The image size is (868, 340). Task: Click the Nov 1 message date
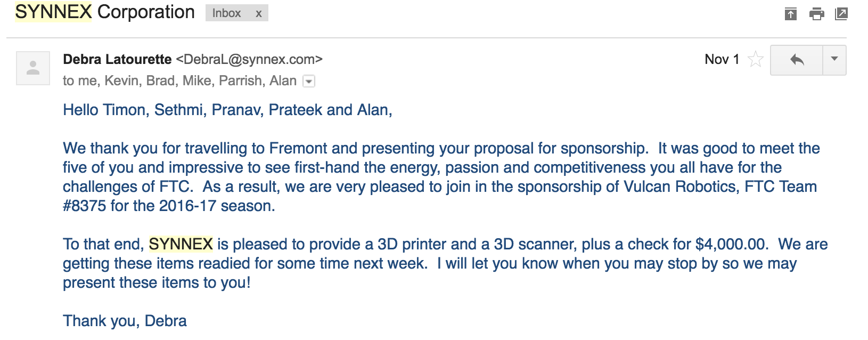pos(722,59)
